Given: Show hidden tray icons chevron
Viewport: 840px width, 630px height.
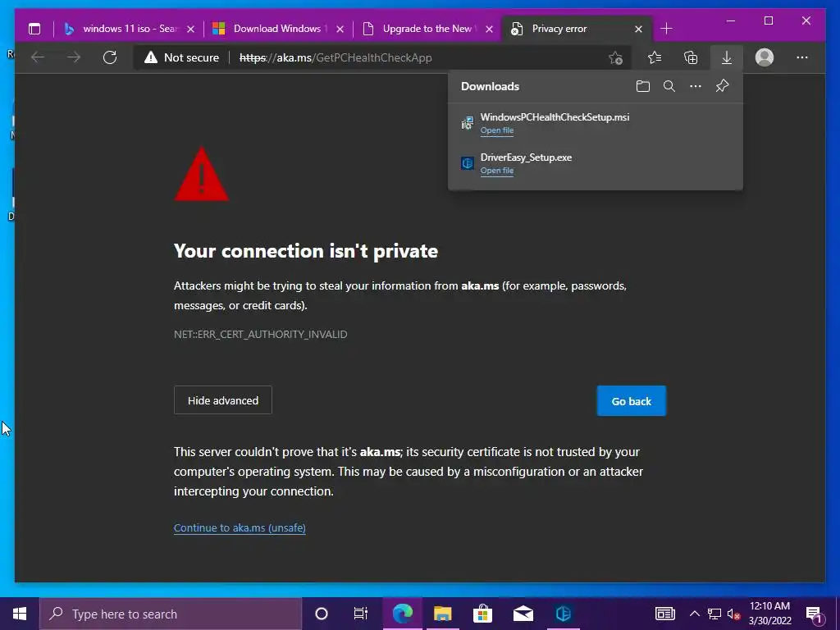Looking at the screenshot, I should [694, 614].
